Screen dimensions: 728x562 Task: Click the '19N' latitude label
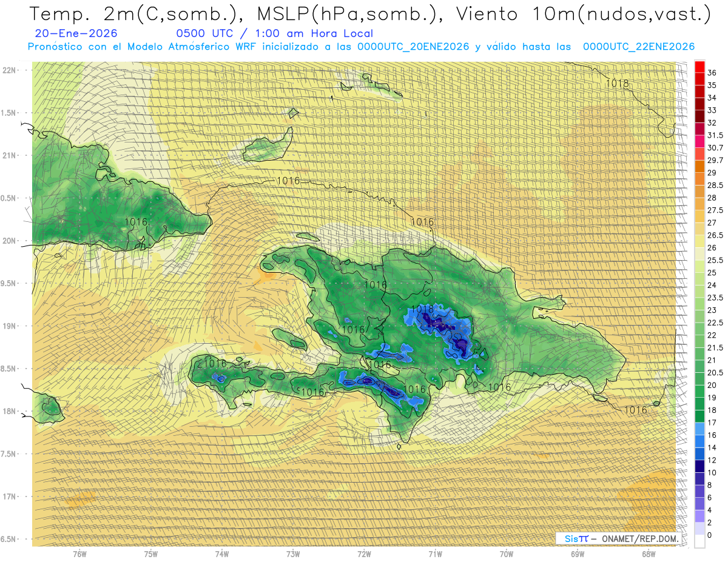click(x=10, y=326)
